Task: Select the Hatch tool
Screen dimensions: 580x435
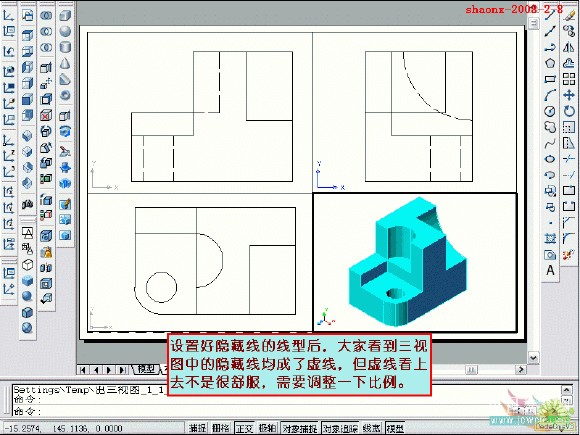Action: click(550, 238)
